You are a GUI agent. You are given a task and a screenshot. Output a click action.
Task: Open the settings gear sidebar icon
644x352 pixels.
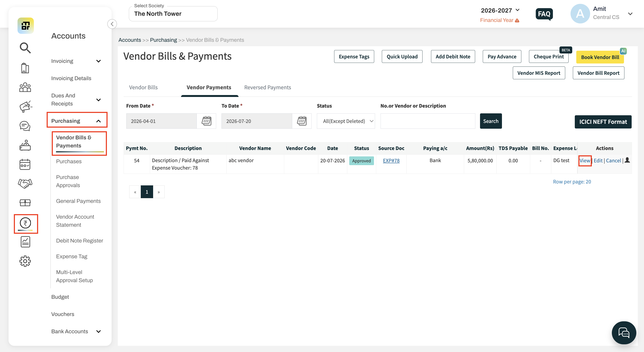tap(25, 261)
